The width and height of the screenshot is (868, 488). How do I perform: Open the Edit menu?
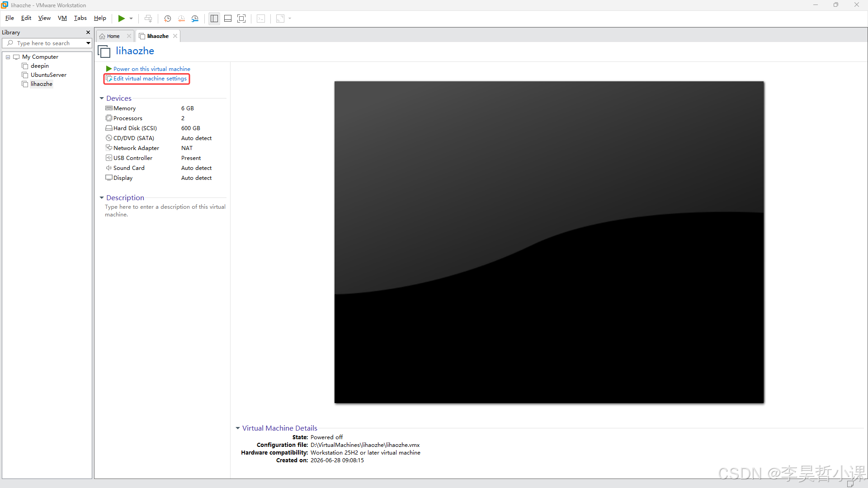click(26, 18)
